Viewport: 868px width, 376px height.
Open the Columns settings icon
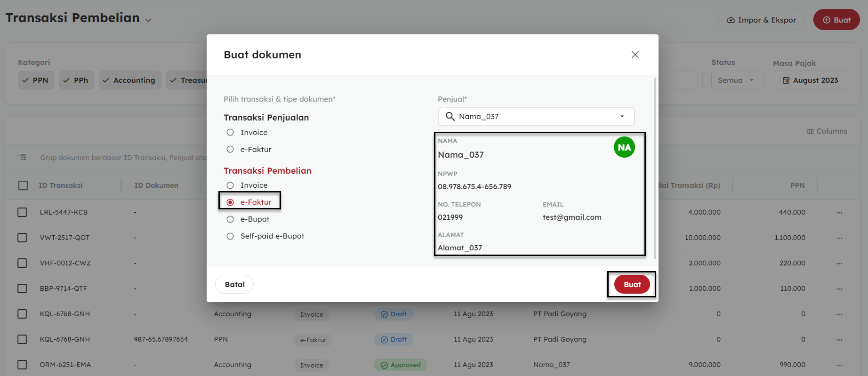point(810,131)
